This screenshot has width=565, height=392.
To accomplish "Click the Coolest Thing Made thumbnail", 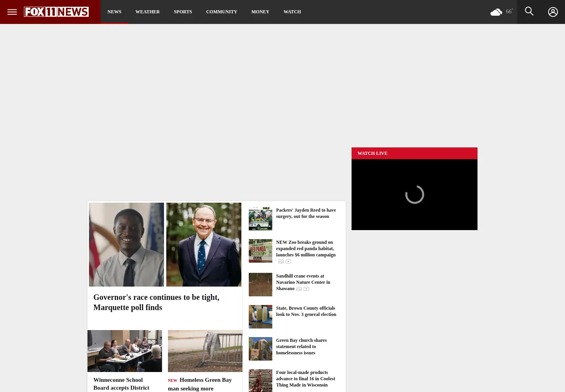I will [260, 381].
